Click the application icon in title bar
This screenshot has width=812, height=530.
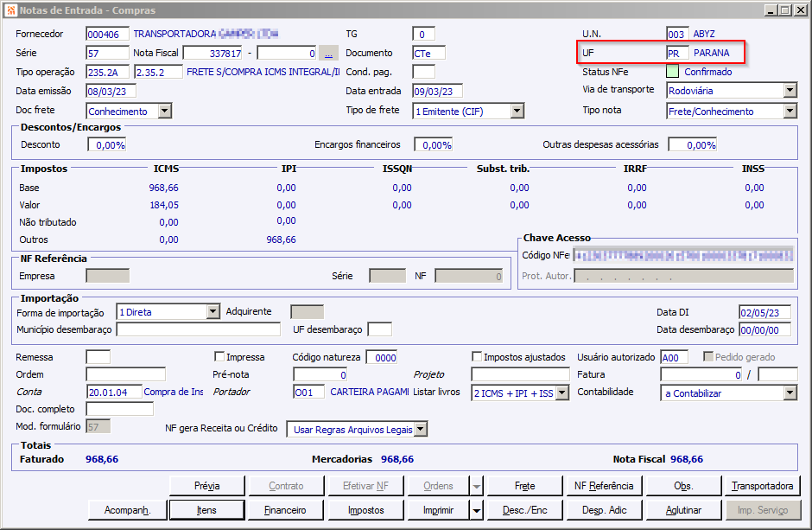tap(10, 10)
